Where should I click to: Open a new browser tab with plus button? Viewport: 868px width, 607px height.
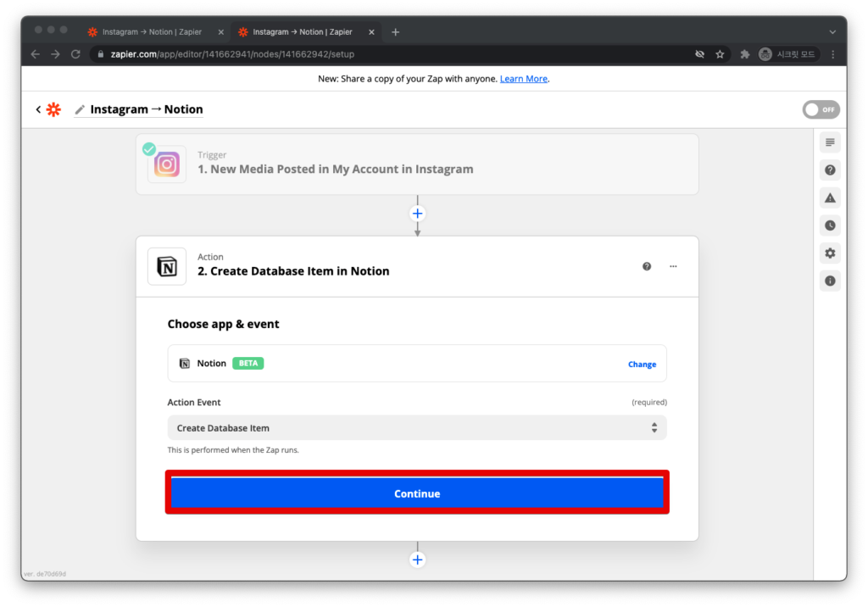coord(395,32)
